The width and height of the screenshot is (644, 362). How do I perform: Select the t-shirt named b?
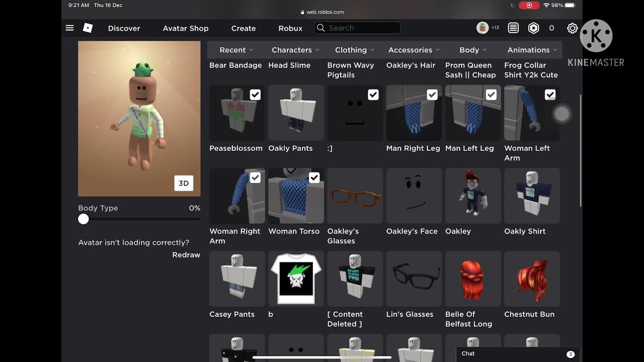296,279
